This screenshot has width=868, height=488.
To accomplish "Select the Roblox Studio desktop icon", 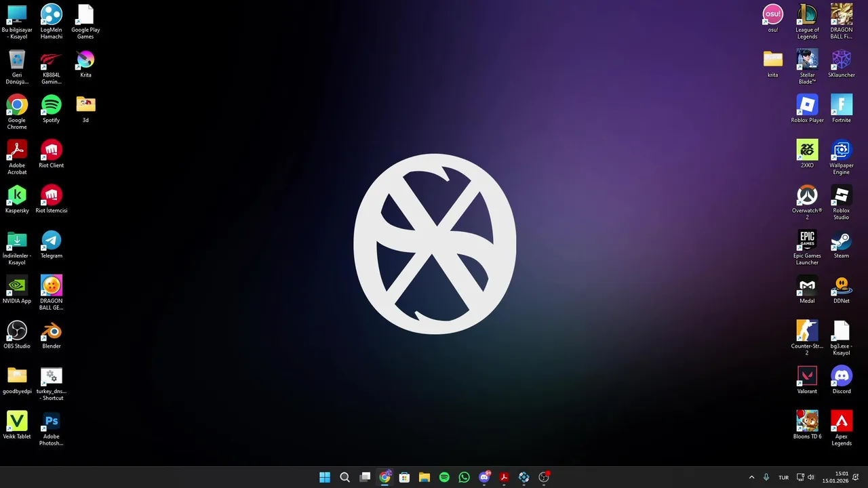I will (842, 203).
